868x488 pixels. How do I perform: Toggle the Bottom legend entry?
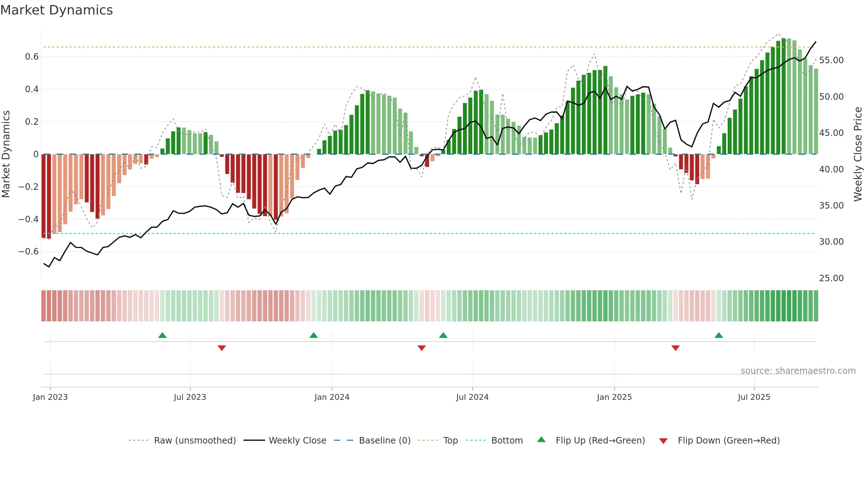494,440
